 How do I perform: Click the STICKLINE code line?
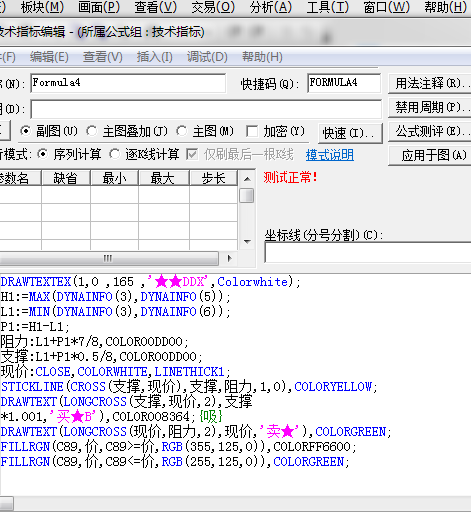[189, 386]
